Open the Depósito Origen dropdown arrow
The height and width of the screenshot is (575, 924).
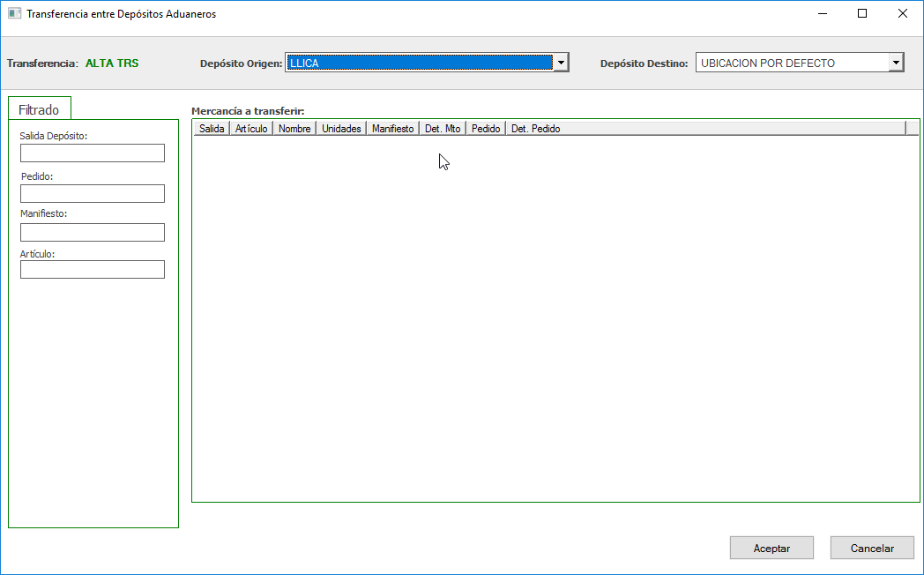point(561,63)
